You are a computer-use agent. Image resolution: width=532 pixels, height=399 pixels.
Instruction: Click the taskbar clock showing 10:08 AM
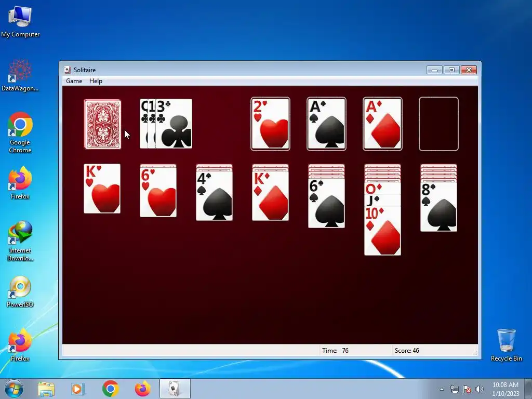506,389
